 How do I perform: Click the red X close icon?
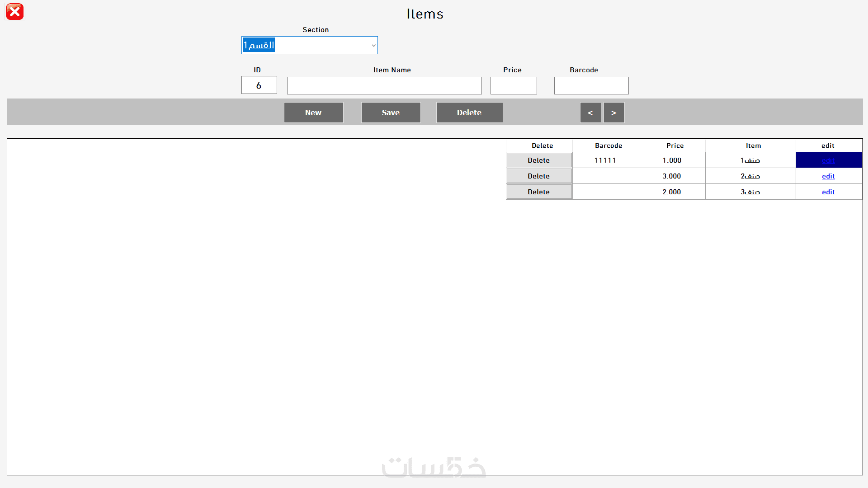point(14,12)
